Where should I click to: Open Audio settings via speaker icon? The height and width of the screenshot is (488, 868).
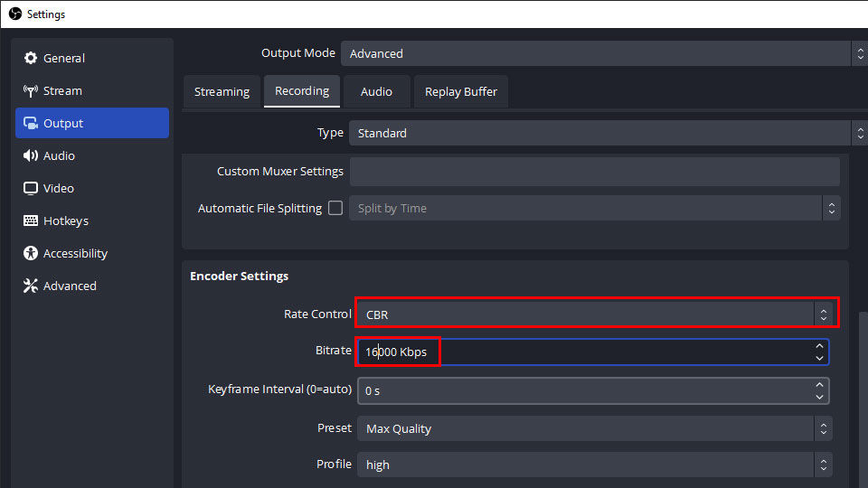pyautogui.click(x=31, y=156)
